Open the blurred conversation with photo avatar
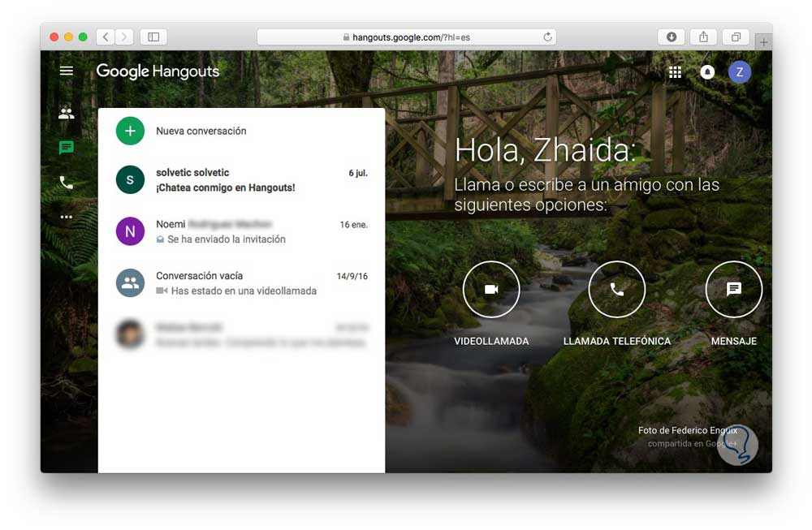 [x=241, y=335]
